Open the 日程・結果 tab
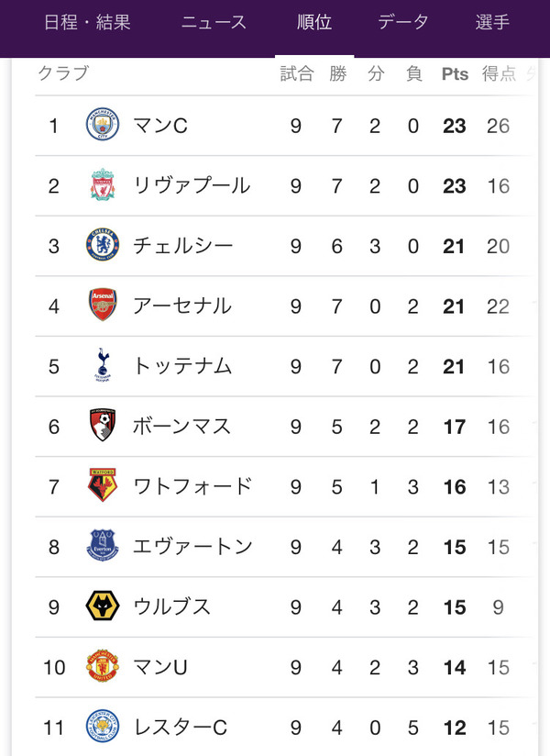This screenshot has width=550, height=756. (87, 22)
